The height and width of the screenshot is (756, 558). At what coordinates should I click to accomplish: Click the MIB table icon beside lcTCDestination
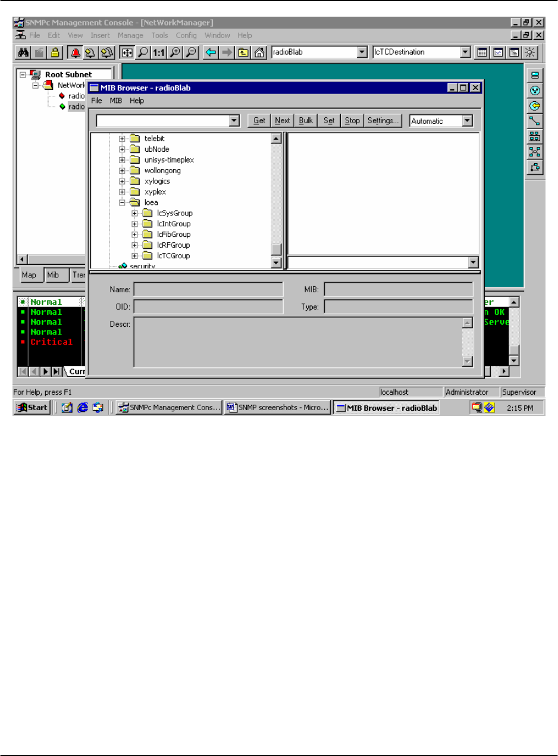pos(482,52)
